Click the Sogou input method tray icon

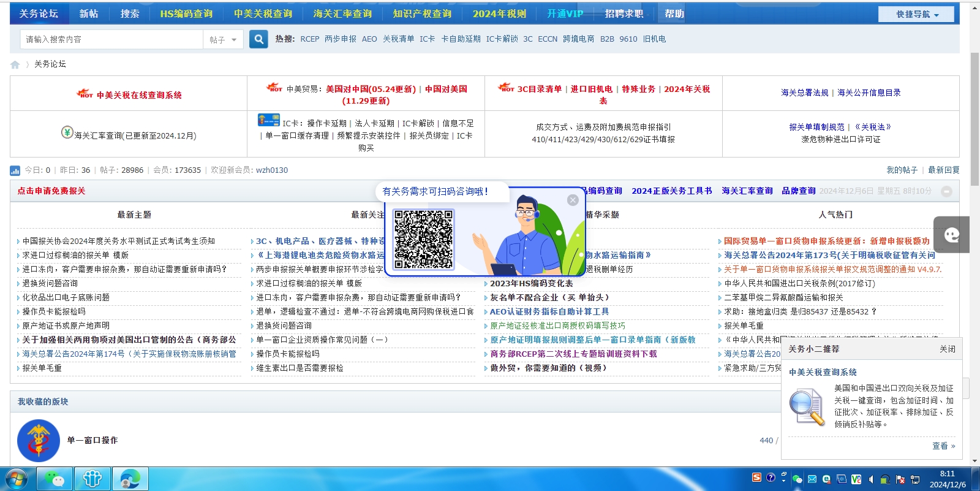[x=756, y=478]
